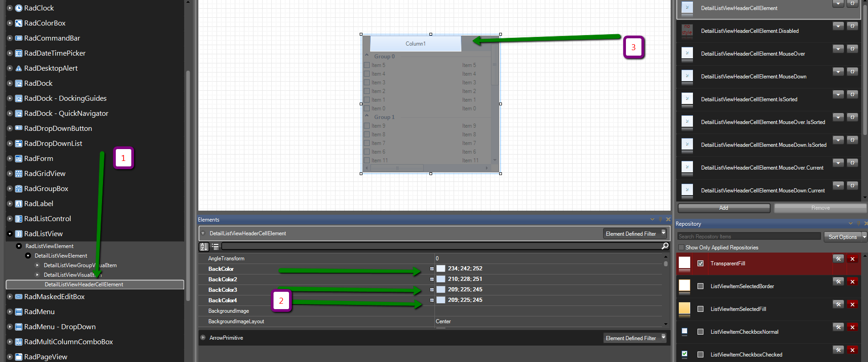Viewport: 868px width, 362px height.
Task: Edit the TransparentFill repository item
Action: click(838, 259)
